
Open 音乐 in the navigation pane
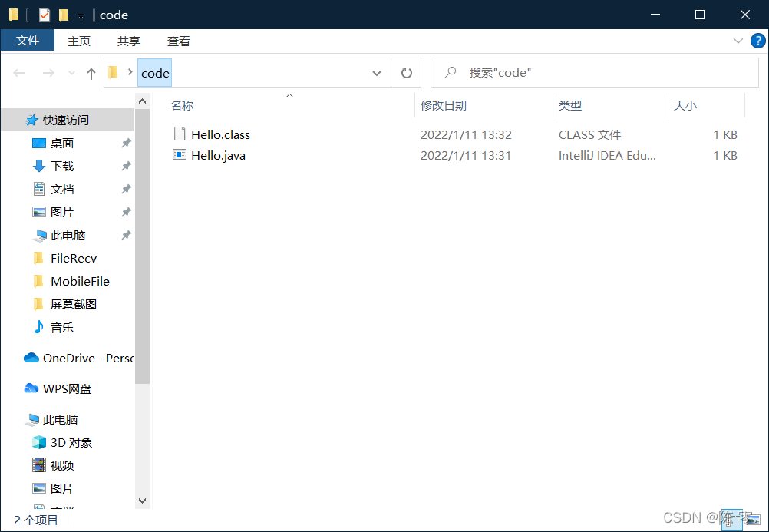click(x=62, y=327)
